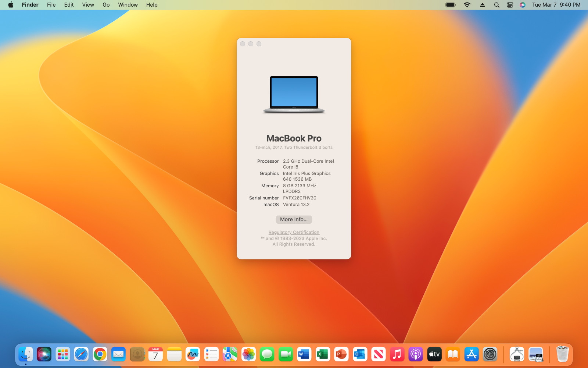The height and width of the screenshot is (368, 588).
Task: Open the News app
Action: coord(378,354)
